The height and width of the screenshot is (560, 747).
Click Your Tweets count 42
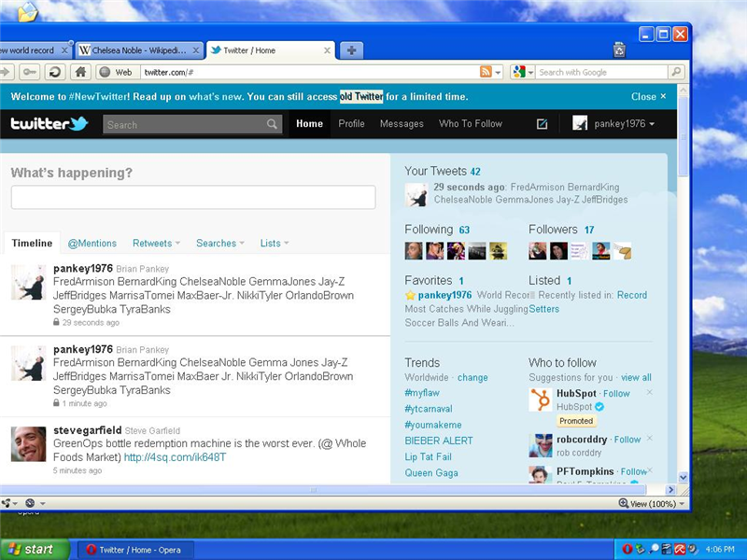pos(475,172)
